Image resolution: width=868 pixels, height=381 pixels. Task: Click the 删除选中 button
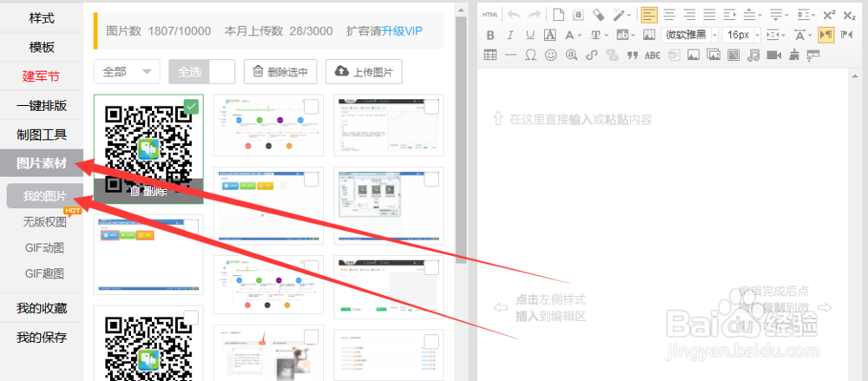(x=280, y=71)
